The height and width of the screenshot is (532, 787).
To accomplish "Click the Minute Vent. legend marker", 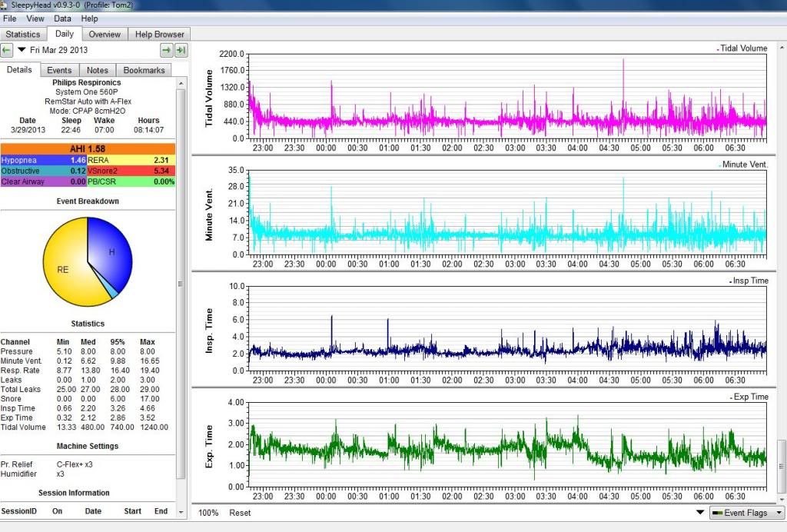I will 719,165.
